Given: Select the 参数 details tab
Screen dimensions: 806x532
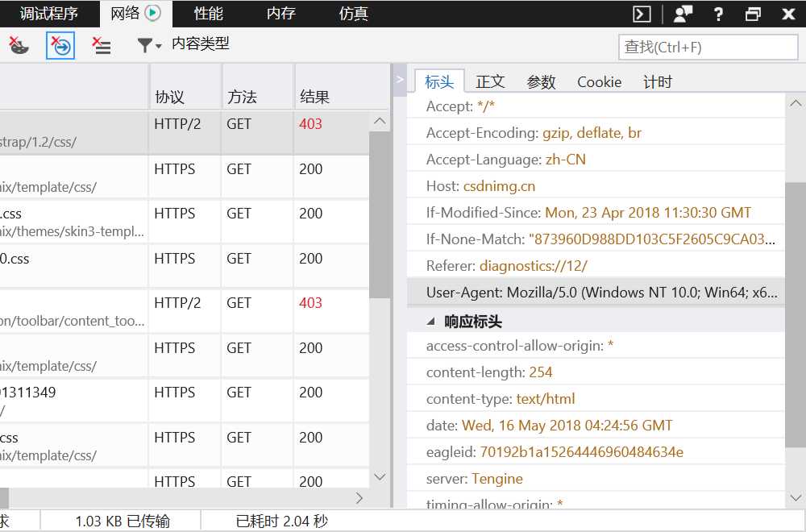Looking at the screenshot, I should (x=542, y=81).
